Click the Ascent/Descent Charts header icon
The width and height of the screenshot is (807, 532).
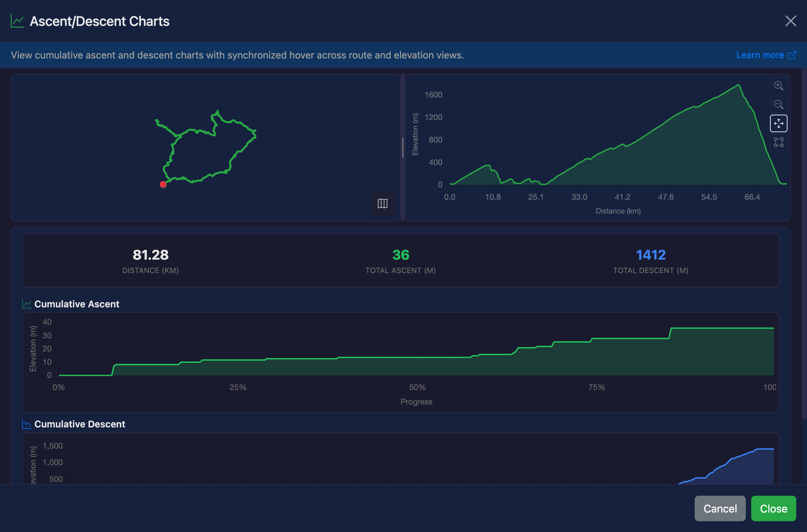17,21
